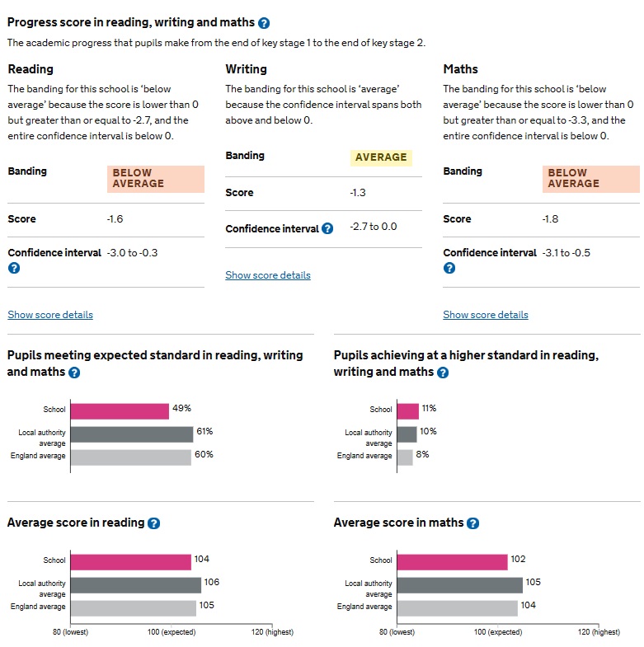Click help icon for higher standard chart
Viewport: 644px width, 647px height.
[x=443, y=373]
